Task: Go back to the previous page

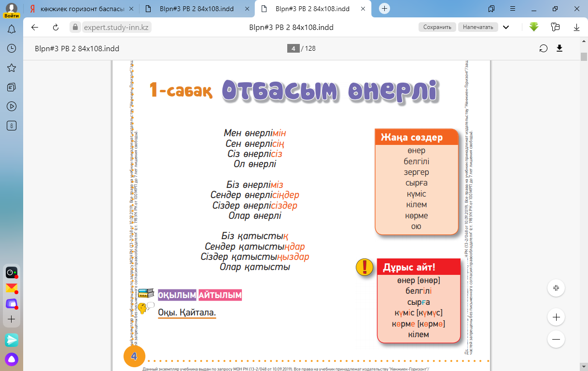Action: [35, 27]
